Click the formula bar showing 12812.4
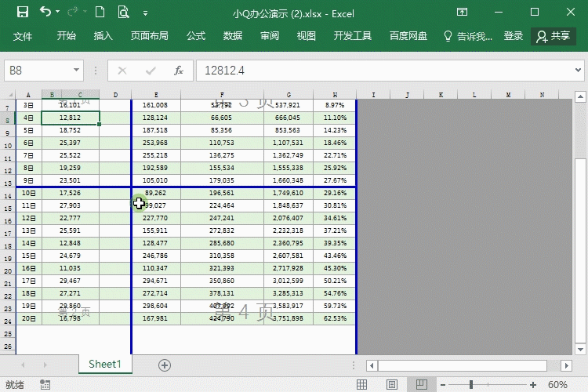This screenshot has width=588, height=392. click(x=384, y=71)
